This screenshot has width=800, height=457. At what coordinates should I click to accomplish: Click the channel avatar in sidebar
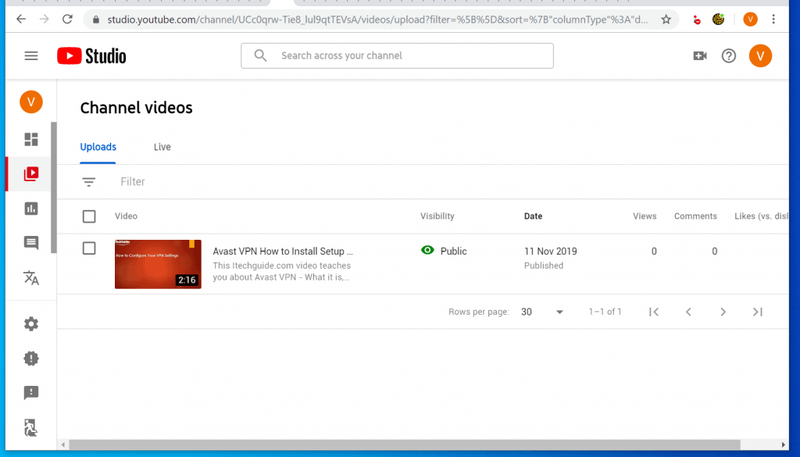click(x=31, y=102)
